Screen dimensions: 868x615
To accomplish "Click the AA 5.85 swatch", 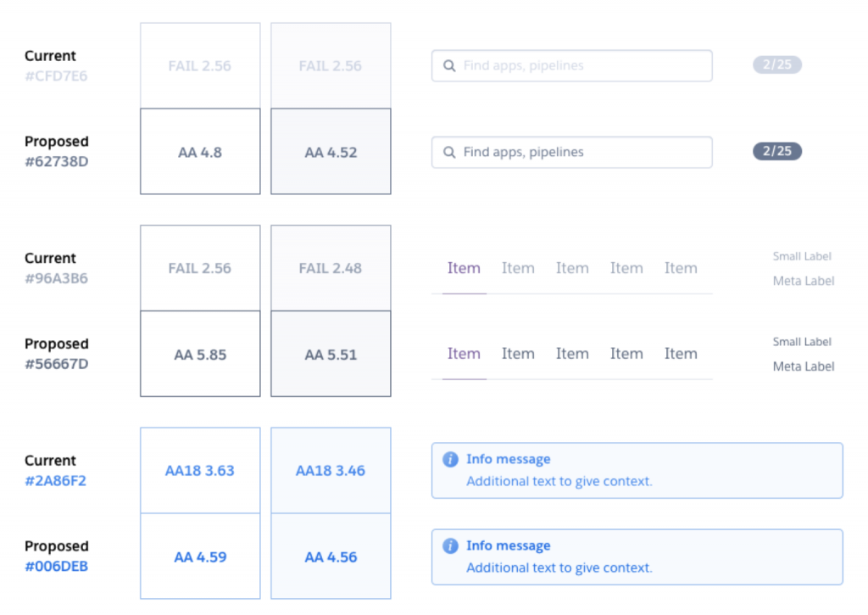I will pyautogui.click(x=200, y=355).
